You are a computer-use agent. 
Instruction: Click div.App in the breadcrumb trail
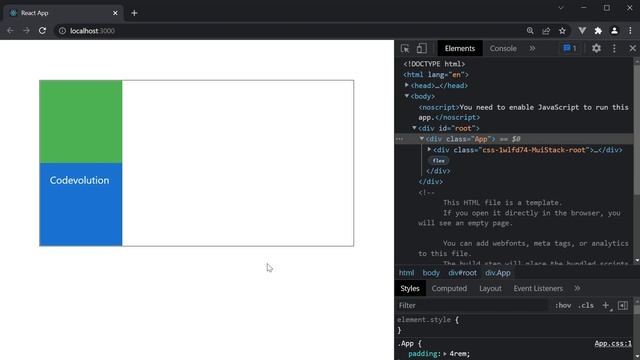pyautogui.click(x=498, y=273)
